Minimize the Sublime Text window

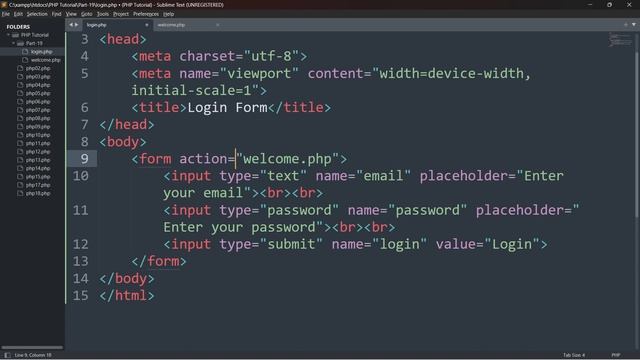coord(590,4)
